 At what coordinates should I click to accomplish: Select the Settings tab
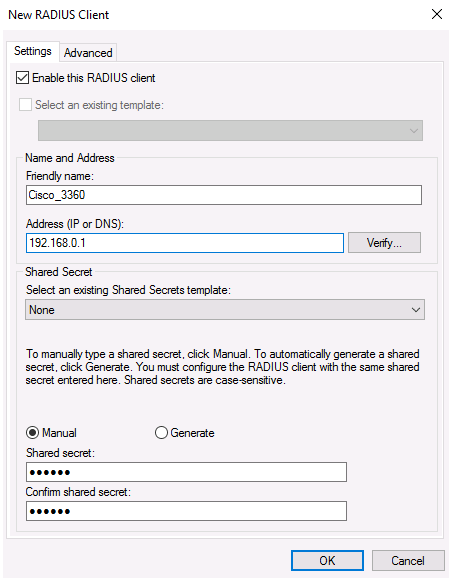pos(33,51)
